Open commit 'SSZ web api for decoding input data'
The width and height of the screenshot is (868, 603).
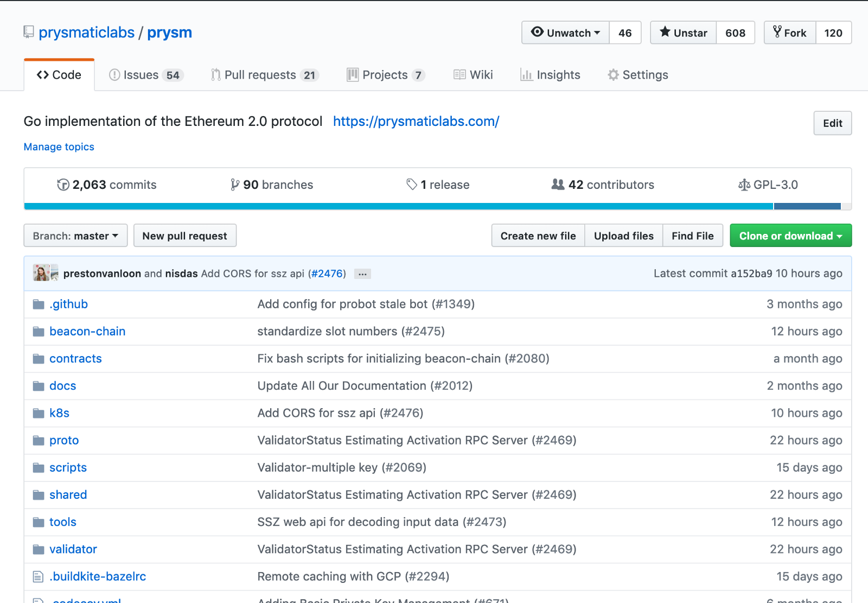[382, 522]
